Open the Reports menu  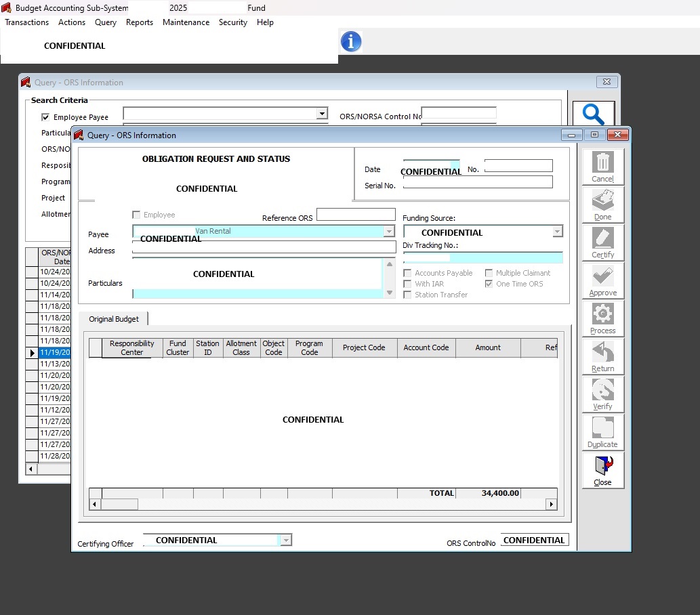pos(140,22)
